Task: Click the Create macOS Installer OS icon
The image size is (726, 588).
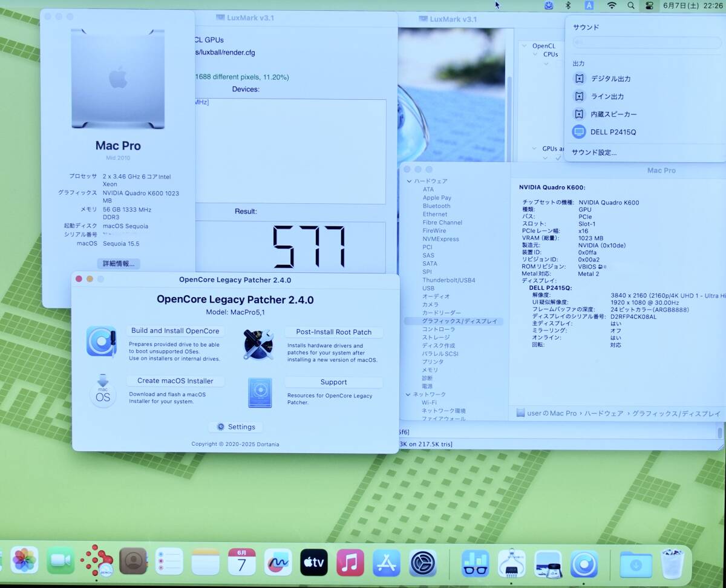Action: point(103,391)
